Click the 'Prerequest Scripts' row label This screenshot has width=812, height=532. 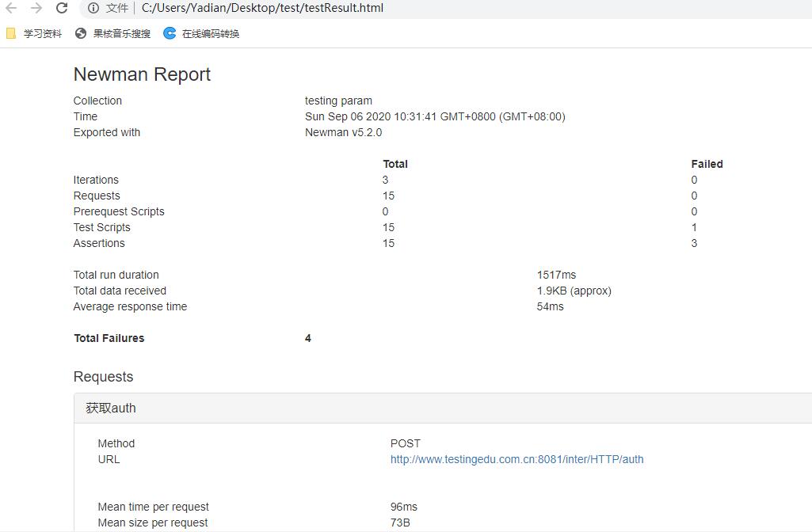[x=119, y=211]
